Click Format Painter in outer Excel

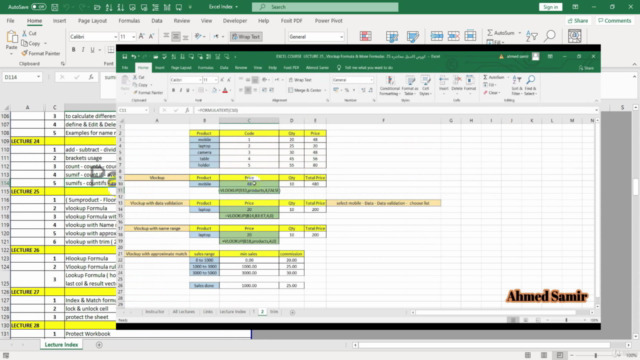[41, 53]
